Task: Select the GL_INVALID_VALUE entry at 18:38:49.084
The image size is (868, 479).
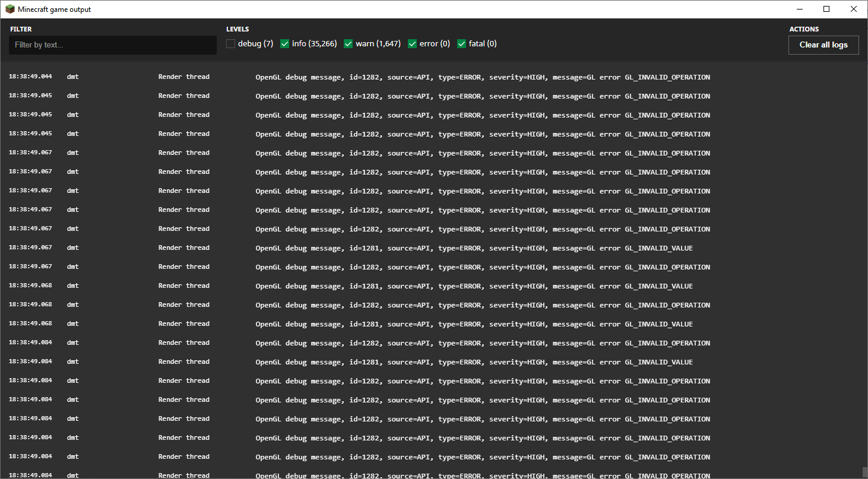Action: [x=416, y=362]
